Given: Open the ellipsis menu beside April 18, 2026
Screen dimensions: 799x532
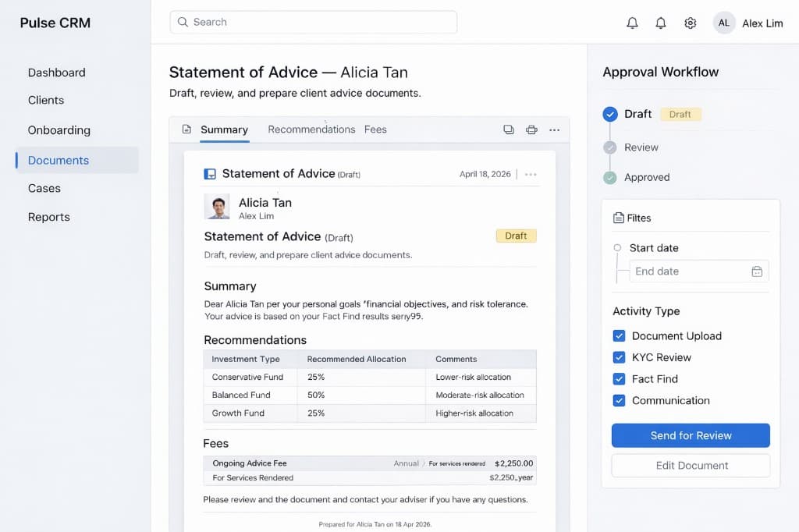Looking at the screenshot, I should [x=531, y=173].
